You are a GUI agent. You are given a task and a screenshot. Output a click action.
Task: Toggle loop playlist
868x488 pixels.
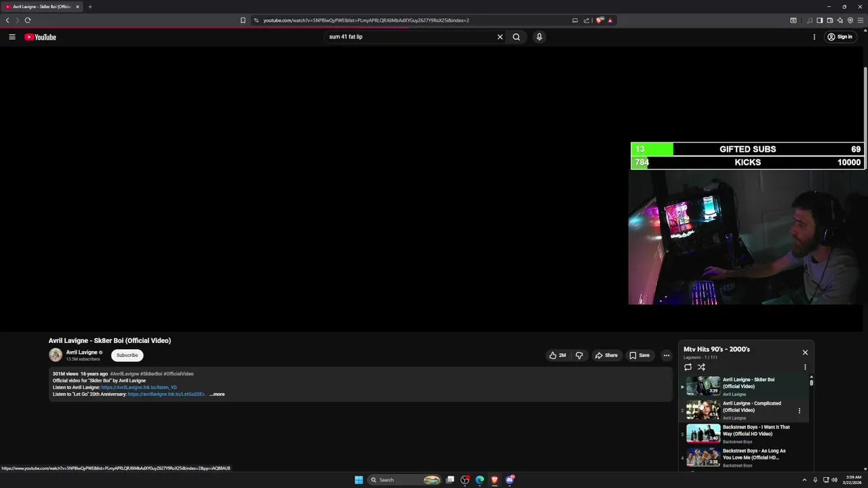(688, 367)
